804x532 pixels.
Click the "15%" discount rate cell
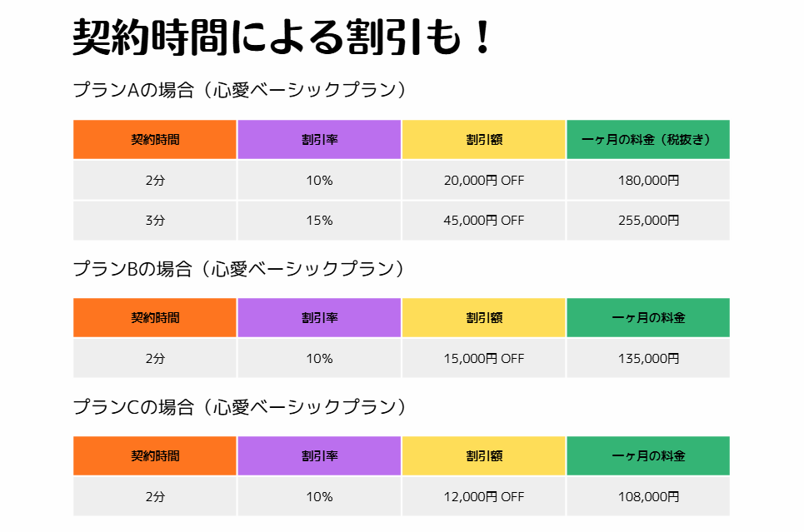319,221
